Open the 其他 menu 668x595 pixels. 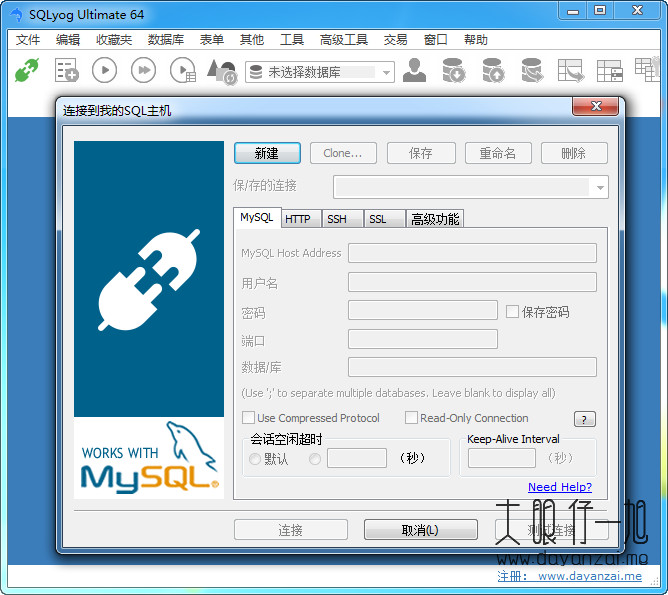(252, 40)
